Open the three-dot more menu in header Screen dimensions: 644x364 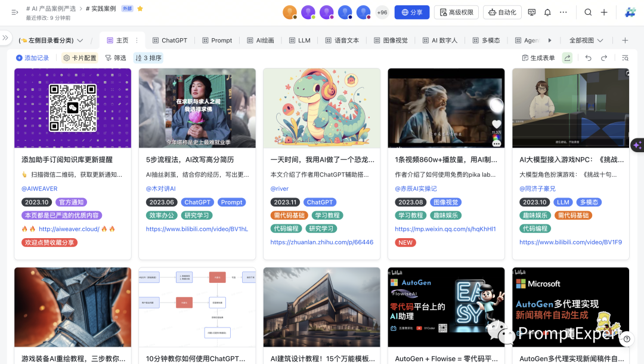click(563, 13)
